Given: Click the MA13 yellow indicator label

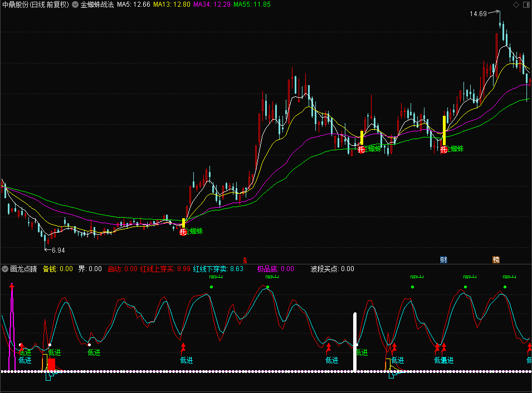Looking at the screenshot, I should click(172, 4).
